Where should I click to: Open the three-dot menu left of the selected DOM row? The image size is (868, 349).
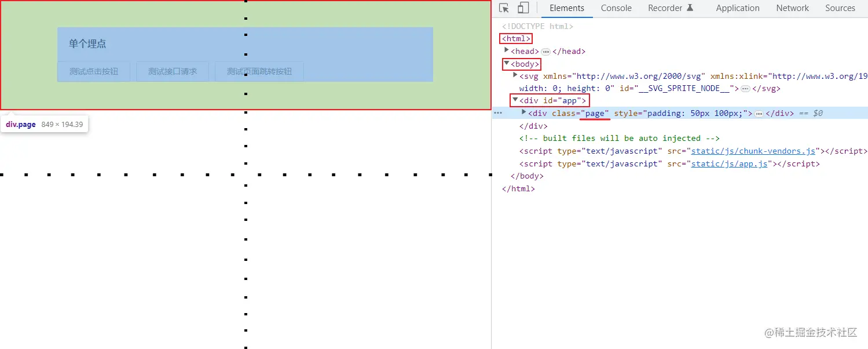[498, 113]
